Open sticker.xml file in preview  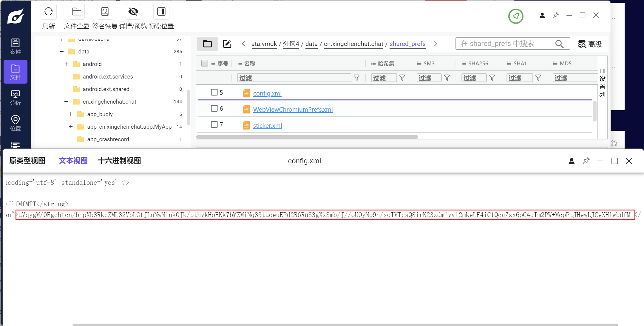pos(267,125)
